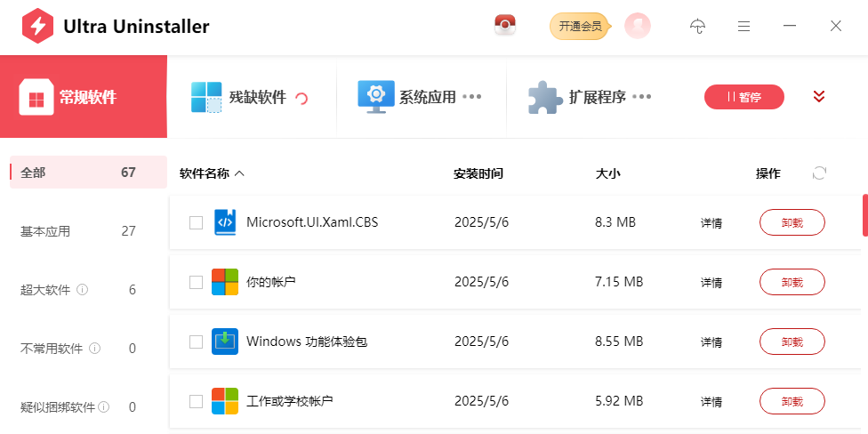Screen dimensions: 868x434
Task: Tick the checkbox for Microsoft.UI.Xaml.CBS
Action: [x=196, y=222]
